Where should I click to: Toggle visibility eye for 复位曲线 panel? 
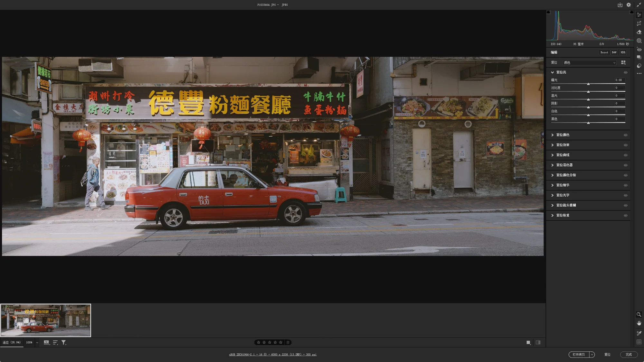pos(625,155)
